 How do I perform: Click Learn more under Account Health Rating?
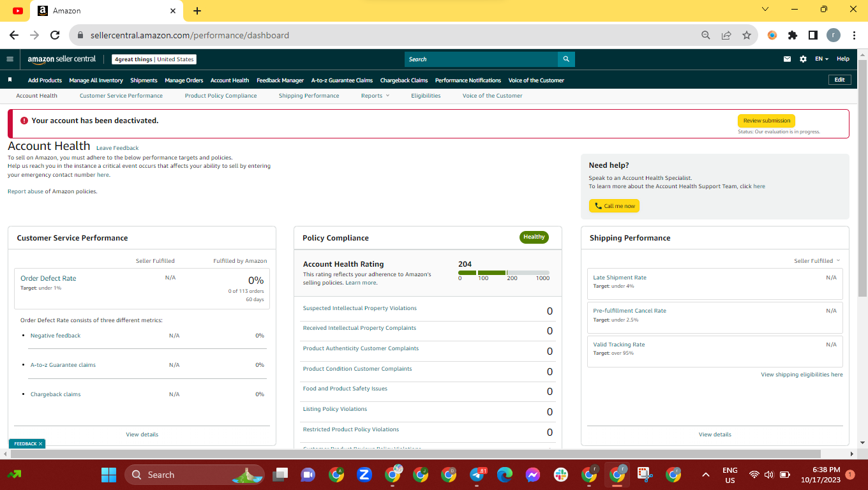click(361, 283)
